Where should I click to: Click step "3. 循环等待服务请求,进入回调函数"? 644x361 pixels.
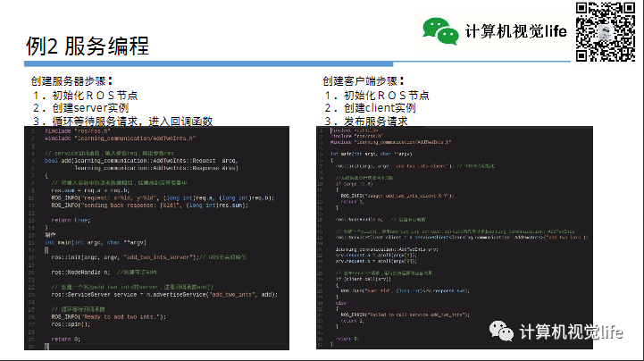(x=122, y=122)
